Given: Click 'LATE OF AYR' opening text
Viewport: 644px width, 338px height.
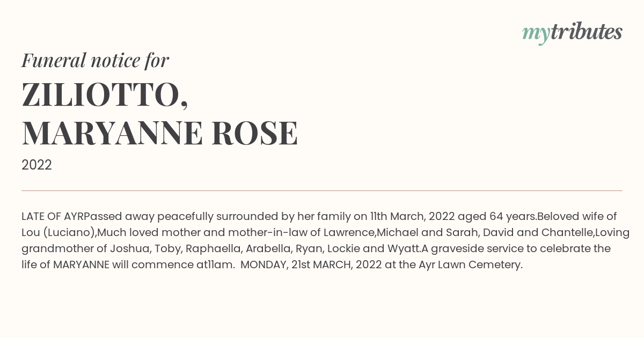Looking at the screenshot, I should tap(53, 217).
